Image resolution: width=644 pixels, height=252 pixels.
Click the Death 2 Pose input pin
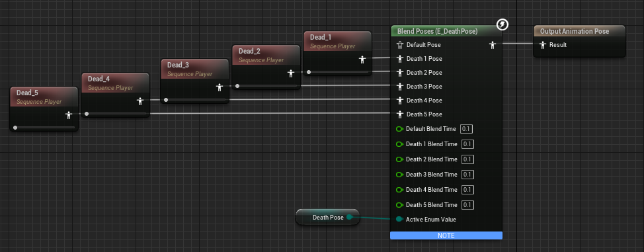click(x=399, y=72)
